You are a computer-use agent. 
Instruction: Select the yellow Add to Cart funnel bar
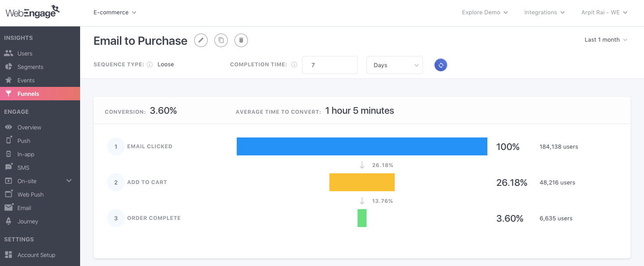(x=362, y=182)
